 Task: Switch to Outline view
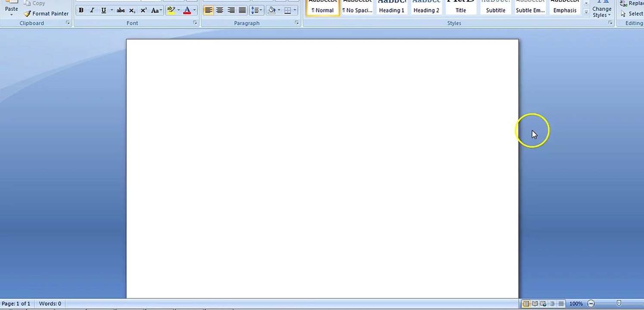click(x=552, y=304)
